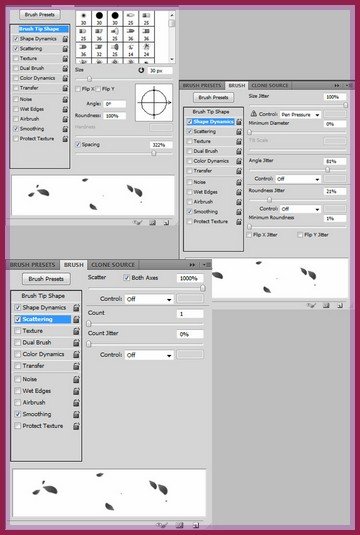Toggle bristle preview icon under Scatter panel preview
This screenshot has height=535, width=360.
pos(161,525)
